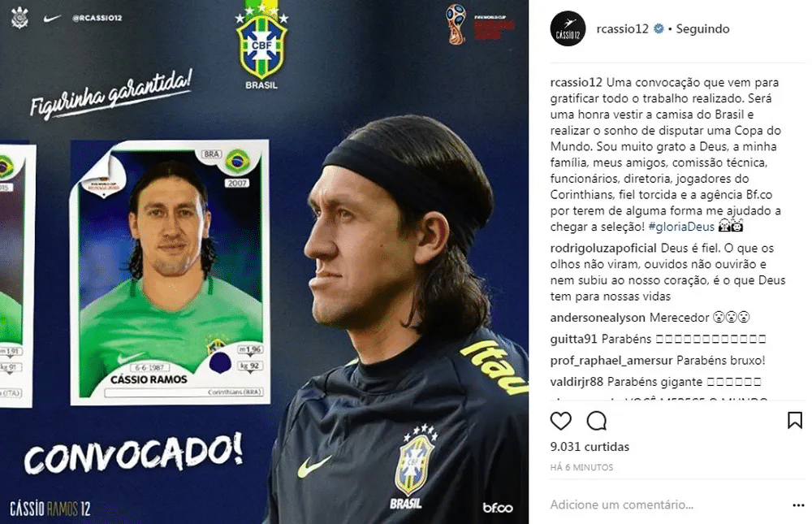Toggle the Seguindo follow status
This screenshot has height=524, width=812.
pyautogui.click(x=702, y=29)
